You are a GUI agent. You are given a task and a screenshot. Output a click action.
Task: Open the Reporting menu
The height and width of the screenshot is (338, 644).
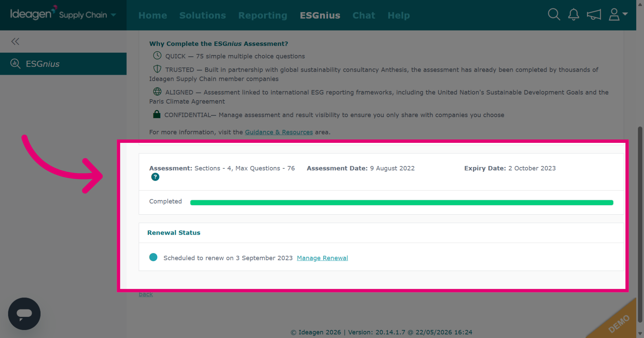263,15
